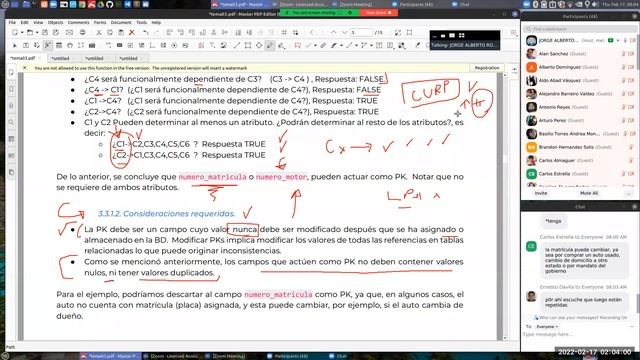
Task: Open the Document menu
Action: (x=121, y=22)
